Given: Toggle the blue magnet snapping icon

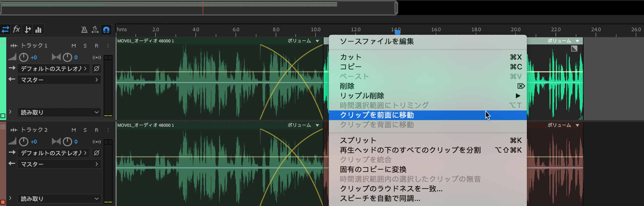Looking at the screenshot, I should tap(106, 30).
